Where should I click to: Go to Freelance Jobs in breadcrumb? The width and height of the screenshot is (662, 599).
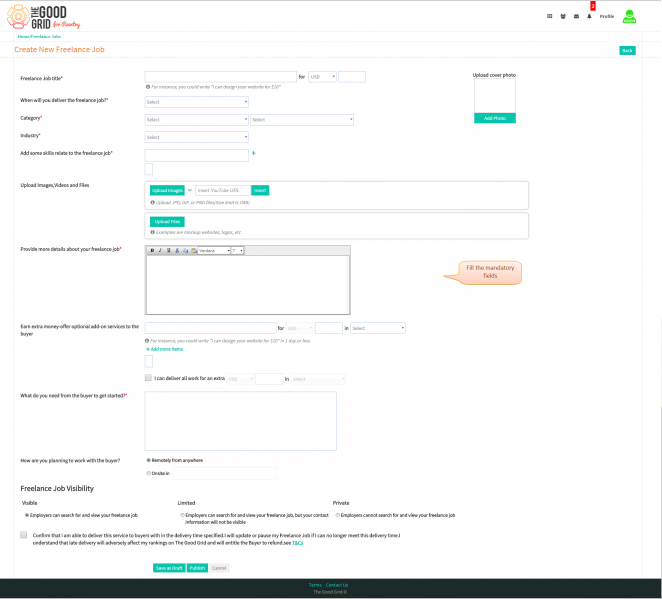tap(46, 37)
